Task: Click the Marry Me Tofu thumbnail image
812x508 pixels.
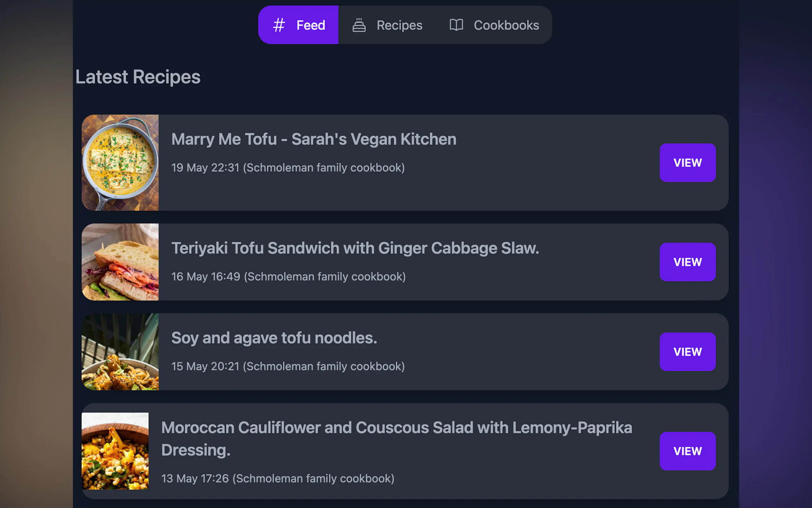Action: [120, 163]
